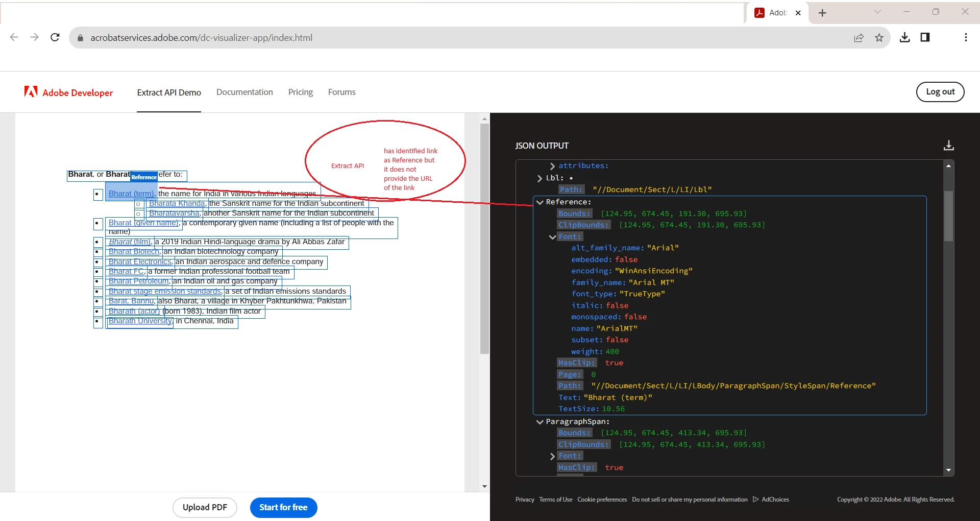Collapse the Font node under Reference
This screenshot has height=521, width=980.
[x=552, y=237]
